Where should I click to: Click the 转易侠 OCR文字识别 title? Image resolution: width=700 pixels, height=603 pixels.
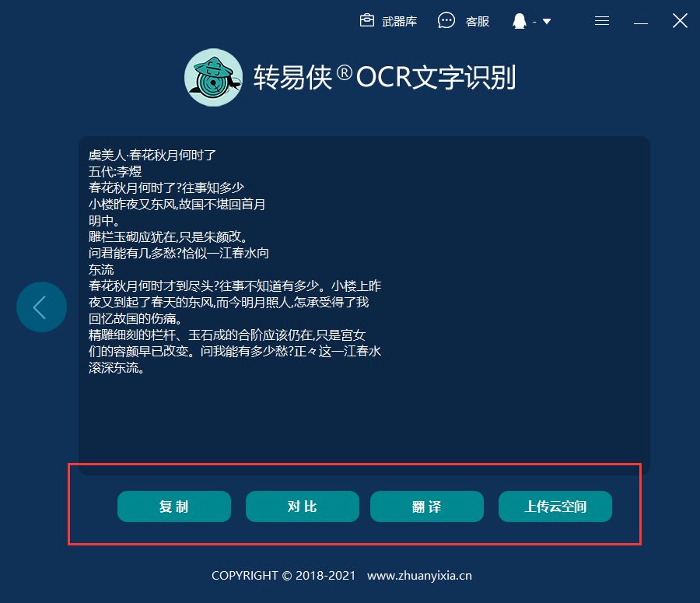click(385, 78)
